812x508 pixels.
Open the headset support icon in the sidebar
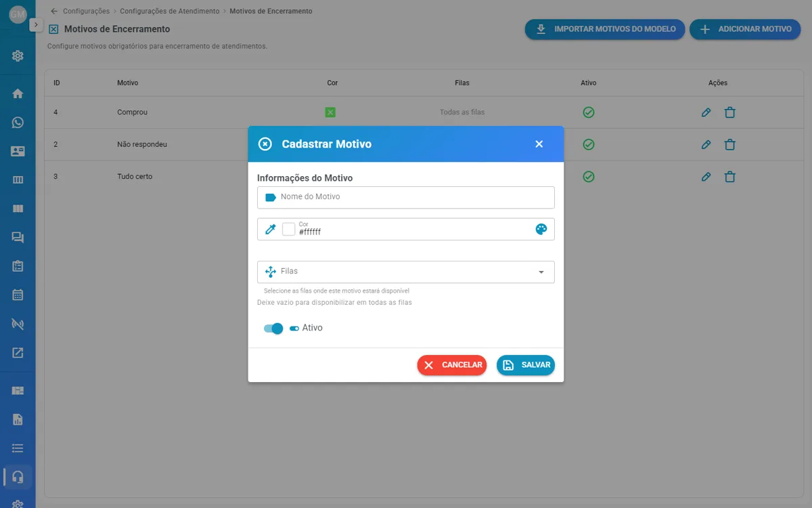click(x=18, y=476)
